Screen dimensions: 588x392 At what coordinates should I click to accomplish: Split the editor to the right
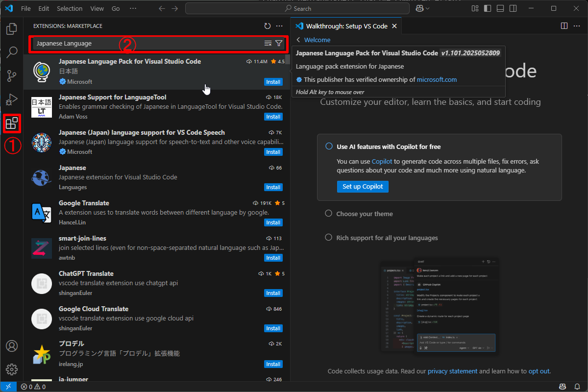tap(564, 26)
